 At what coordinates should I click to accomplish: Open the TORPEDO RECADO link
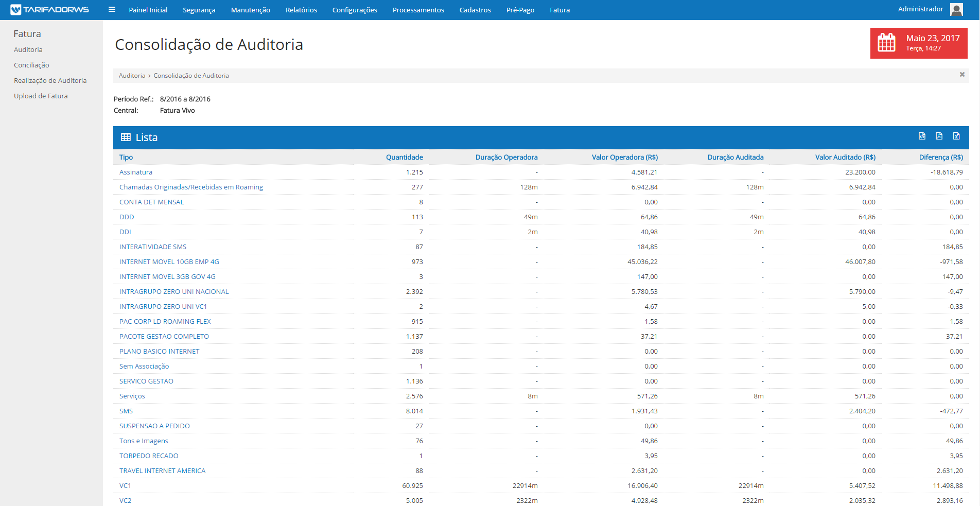149,456
